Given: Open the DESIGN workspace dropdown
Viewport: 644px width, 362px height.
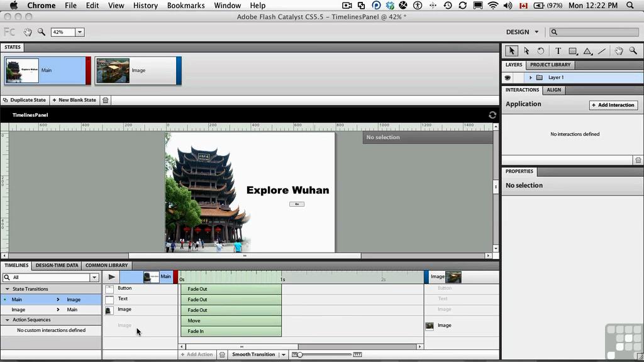Looking at the screenshot, I should 523,32.
